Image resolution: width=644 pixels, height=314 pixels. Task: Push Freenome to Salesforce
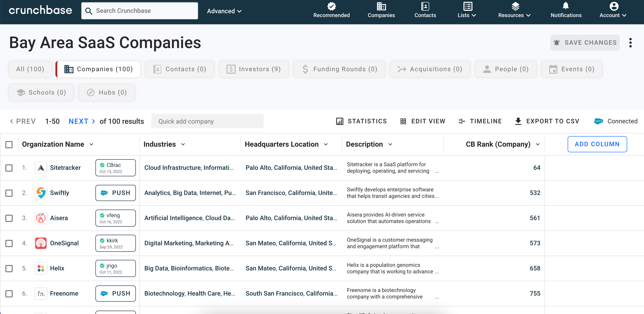coord(115,294)
